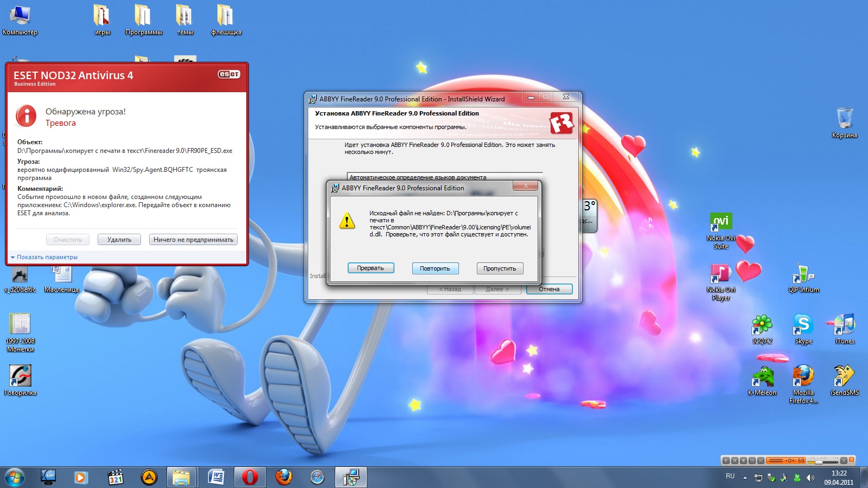Select the темы folder on desktop
Image resolution: width=868 pixels, height=488 pixels.
click(184, 20)
